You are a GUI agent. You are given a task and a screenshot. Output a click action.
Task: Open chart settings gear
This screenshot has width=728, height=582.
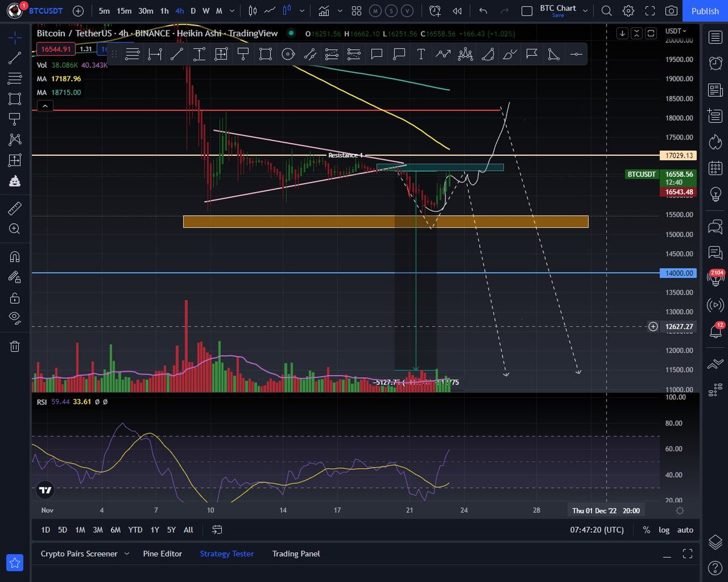click(629, 11)
